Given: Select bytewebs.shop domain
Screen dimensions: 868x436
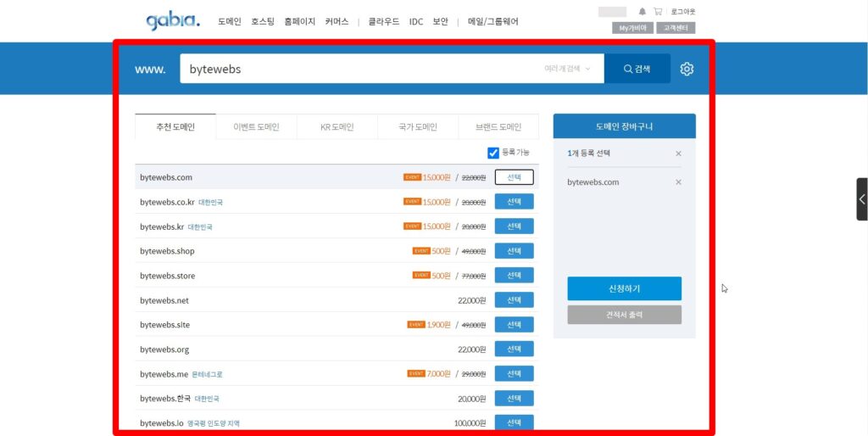Looking at the screenshot, I should coord(515,251).
